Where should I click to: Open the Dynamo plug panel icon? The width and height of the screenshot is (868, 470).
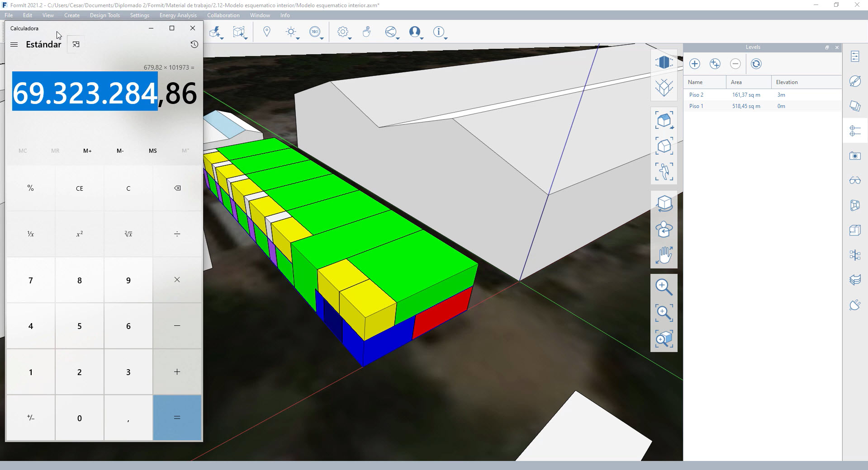tap(854, 305)
